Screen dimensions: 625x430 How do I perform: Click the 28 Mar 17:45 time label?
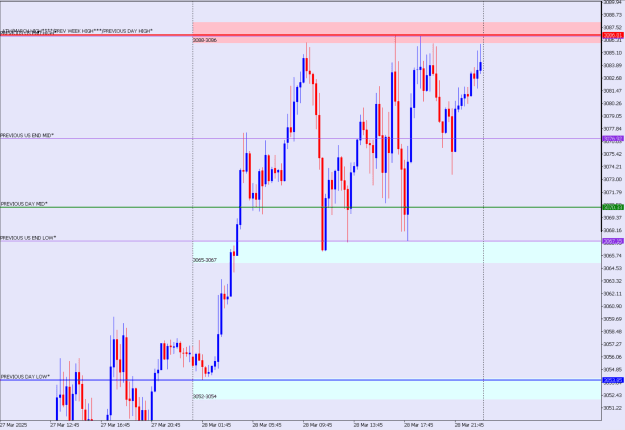(419, 425)
